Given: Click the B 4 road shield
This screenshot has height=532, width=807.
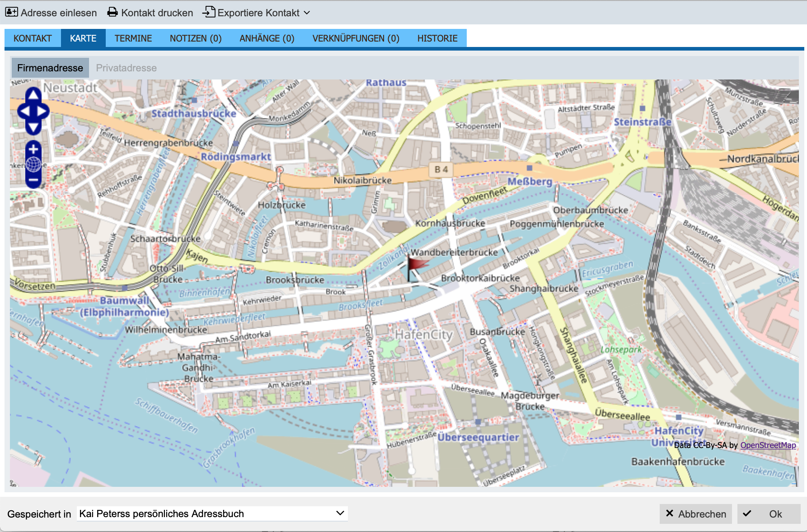Looking at the screenshot, I should (441, 169).
